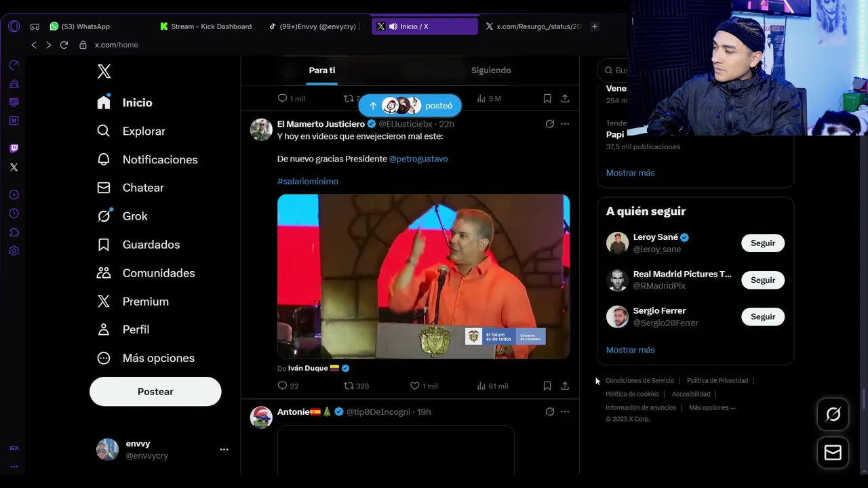The height and width of the screenshot is (488, 868).
Task: View analytics showing 61 mil views
Action: pos(492,386)
